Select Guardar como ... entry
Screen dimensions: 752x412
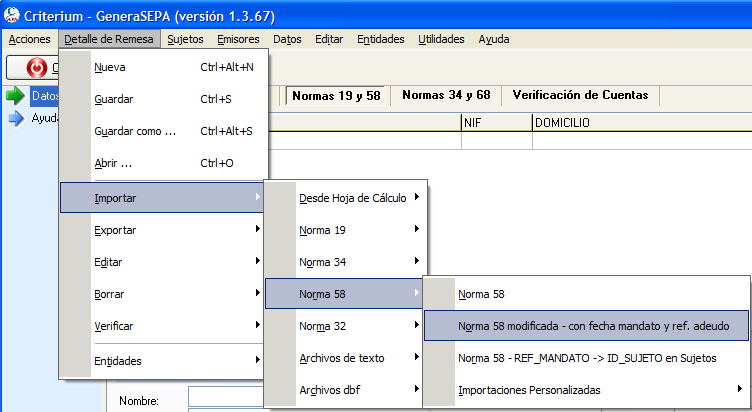(x=164, y=131)
